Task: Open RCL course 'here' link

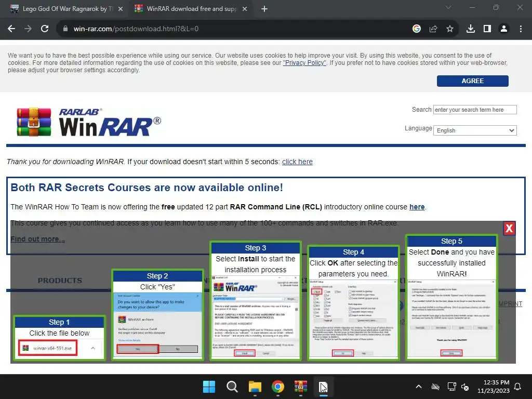Action: pos(417,207)
